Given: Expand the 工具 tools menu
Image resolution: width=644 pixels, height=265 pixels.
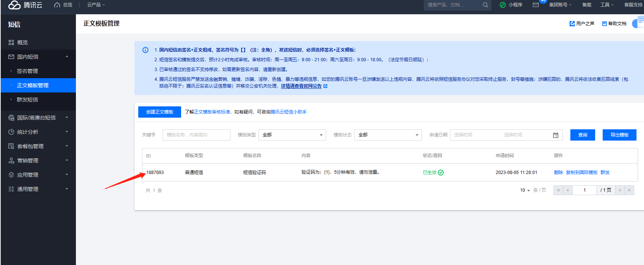Looking at the screenshot, I should click(x=607, y=5).
